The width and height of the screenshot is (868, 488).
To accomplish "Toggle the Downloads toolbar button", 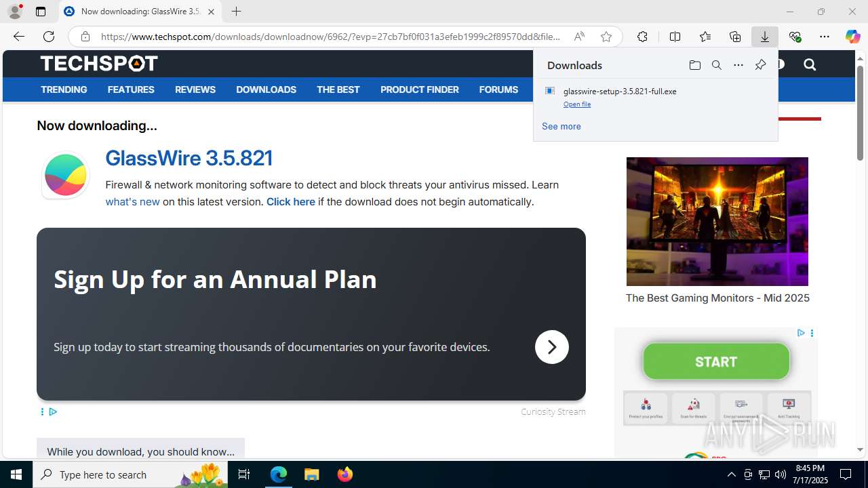I will (x=765, y=37).
